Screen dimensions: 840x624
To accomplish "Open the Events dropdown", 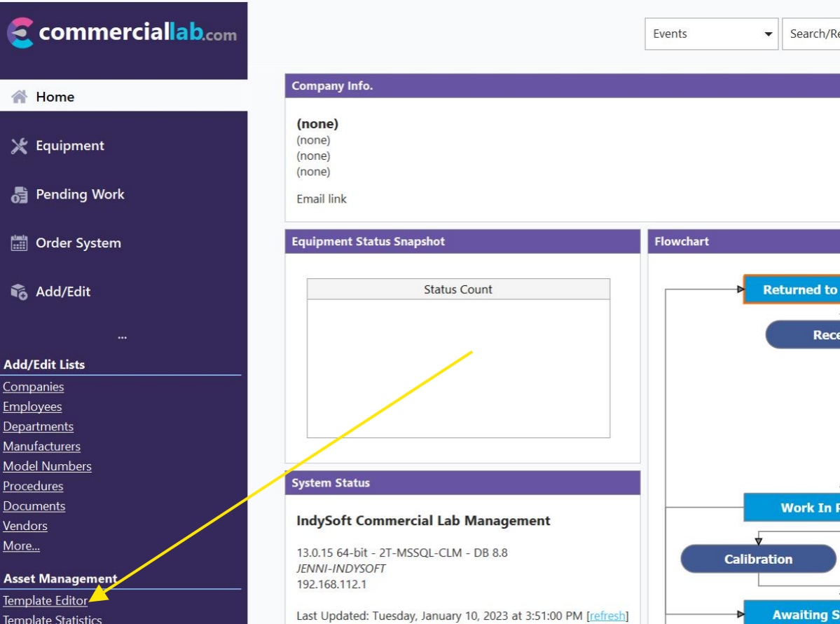I will 710,34.
